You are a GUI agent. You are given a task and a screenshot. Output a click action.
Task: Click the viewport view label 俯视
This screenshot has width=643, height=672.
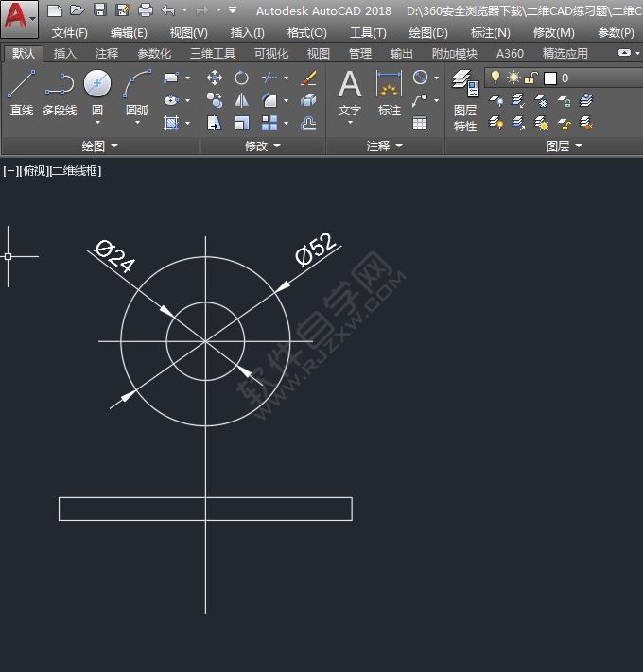point(34,171)
